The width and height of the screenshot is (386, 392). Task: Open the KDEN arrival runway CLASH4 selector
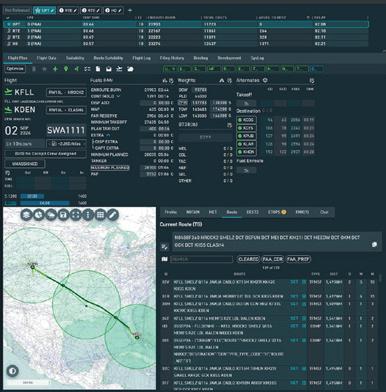pyautogui.click(x=66, y=110)
